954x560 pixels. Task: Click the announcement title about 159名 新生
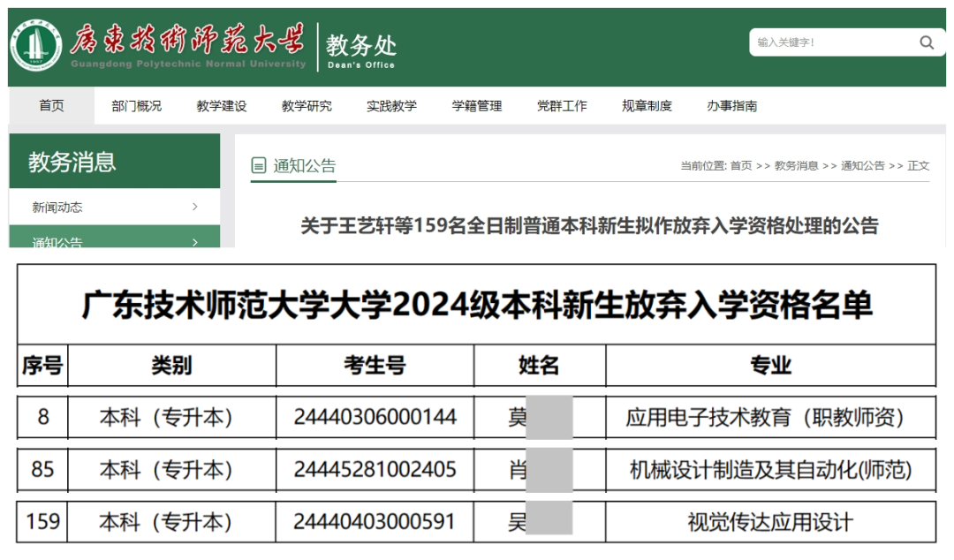coord(589,226)
